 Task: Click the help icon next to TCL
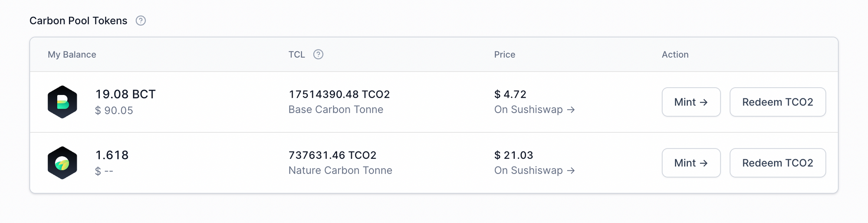[318, 55]
